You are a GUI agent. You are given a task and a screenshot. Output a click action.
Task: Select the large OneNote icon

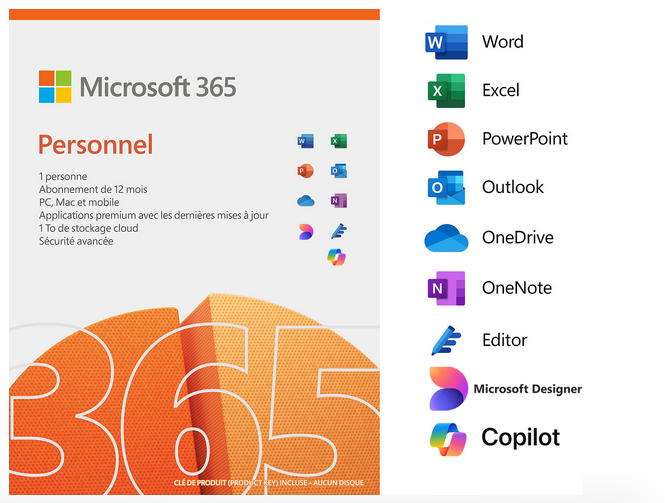445,288
